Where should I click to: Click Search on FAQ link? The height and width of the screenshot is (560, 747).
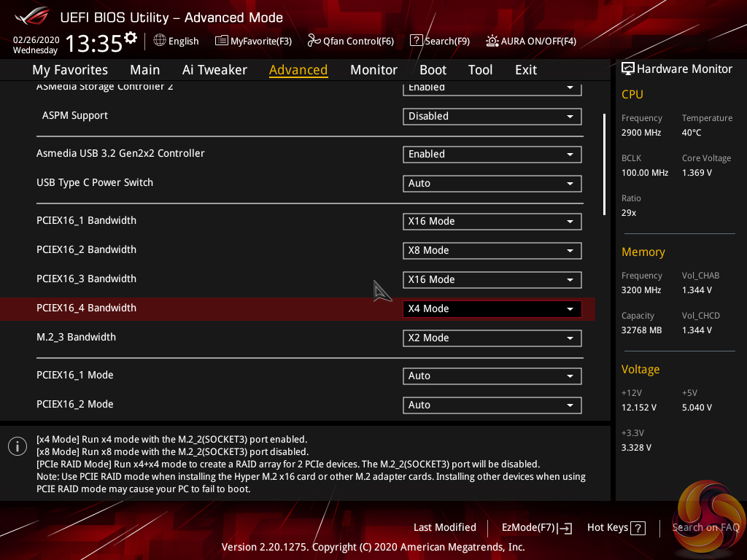[x=705, y=527]
